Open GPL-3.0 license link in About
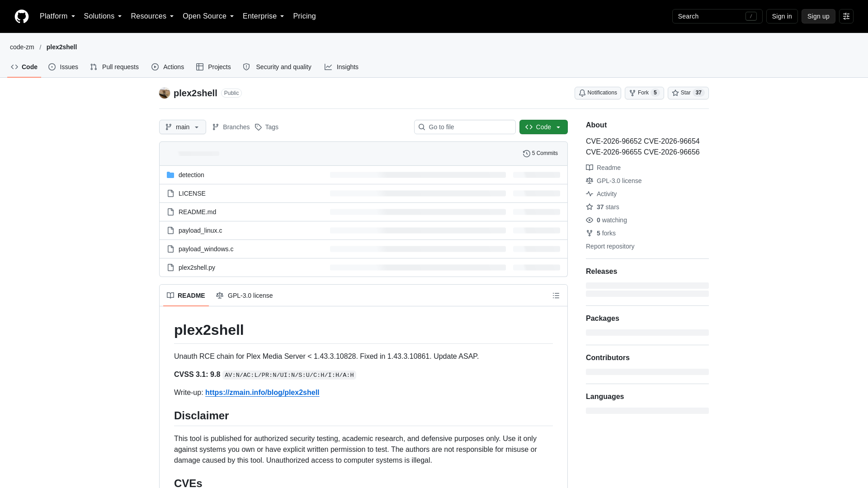The image size is (868, 488). click(613, 181)
